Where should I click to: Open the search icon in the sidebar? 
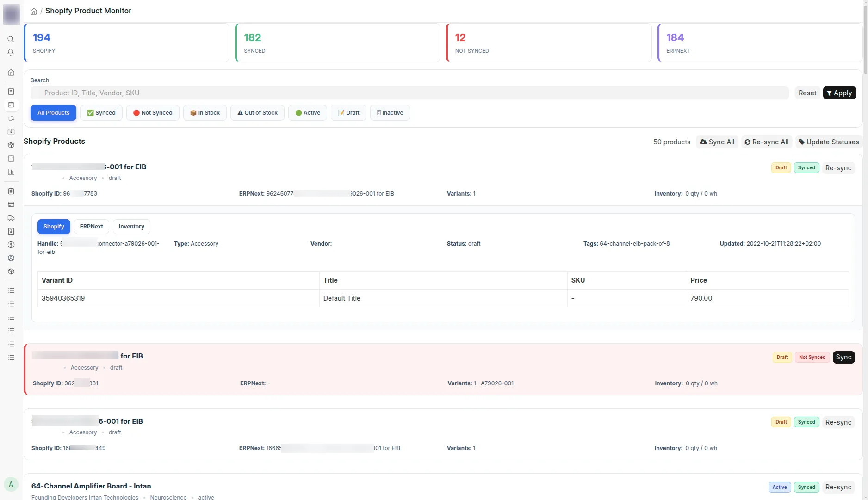click(11, 39)
